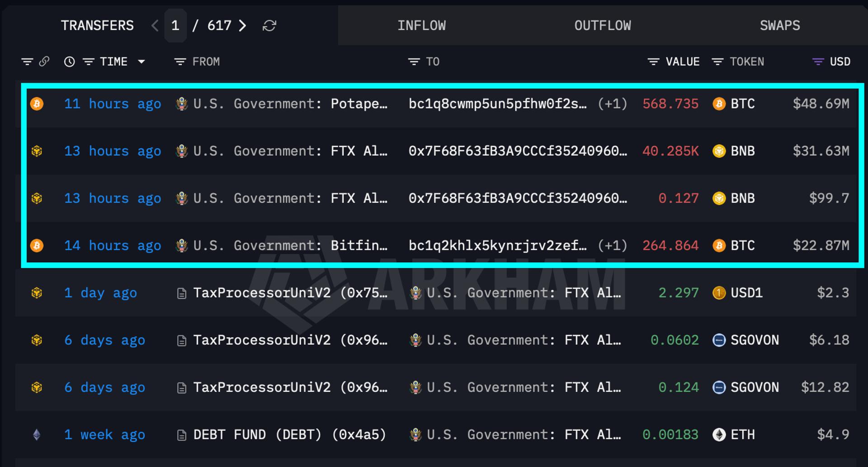This screenshot has height=467, width=868.
Task: Click the page number input field
Action: tap(175, 26)
